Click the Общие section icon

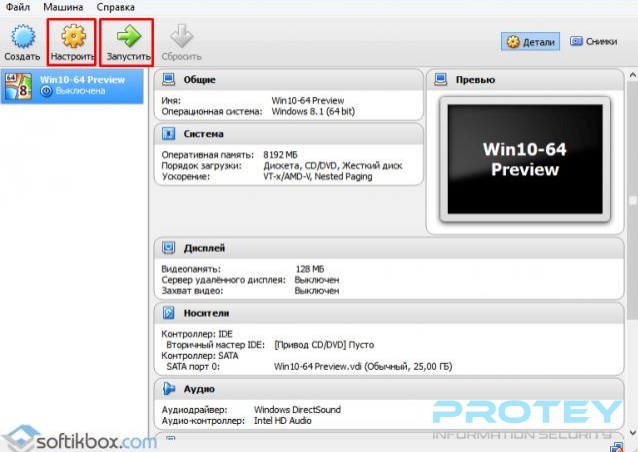(167, 80)
